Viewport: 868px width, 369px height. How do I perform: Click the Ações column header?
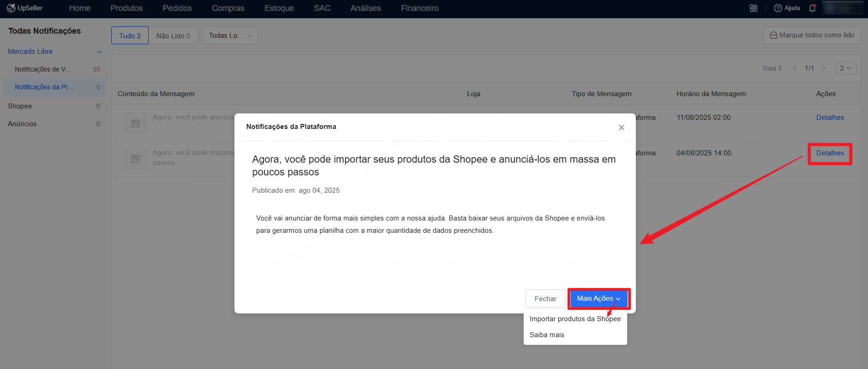826,94
